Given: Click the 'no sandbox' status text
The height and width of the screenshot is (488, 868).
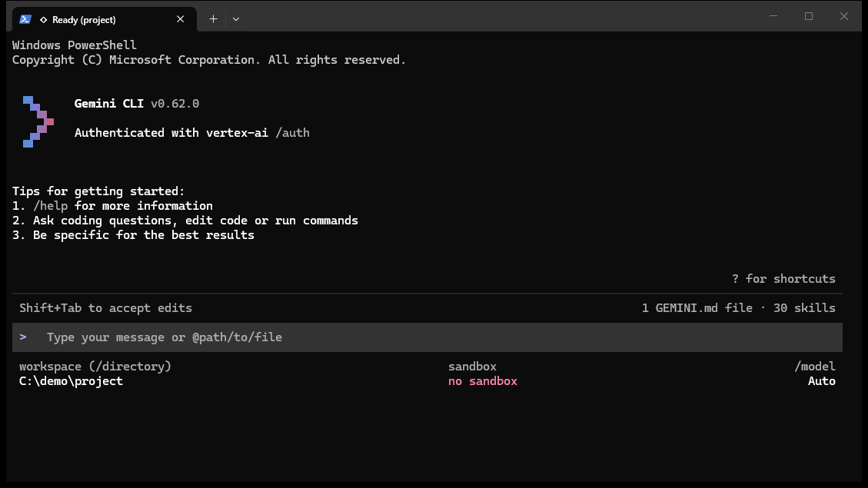Looking at the screenshot, I should [x=483, y=381].
